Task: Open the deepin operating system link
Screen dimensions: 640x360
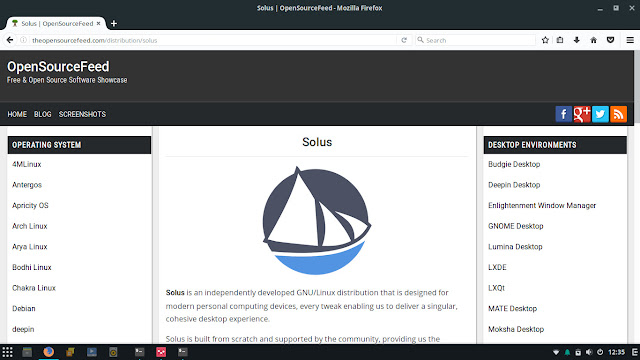Action: click(23, 329)
